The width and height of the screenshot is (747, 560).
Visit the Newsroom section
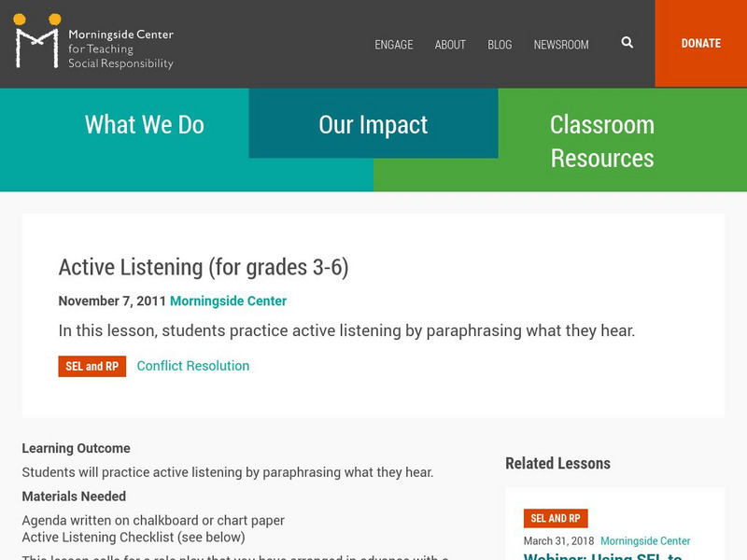561,45
